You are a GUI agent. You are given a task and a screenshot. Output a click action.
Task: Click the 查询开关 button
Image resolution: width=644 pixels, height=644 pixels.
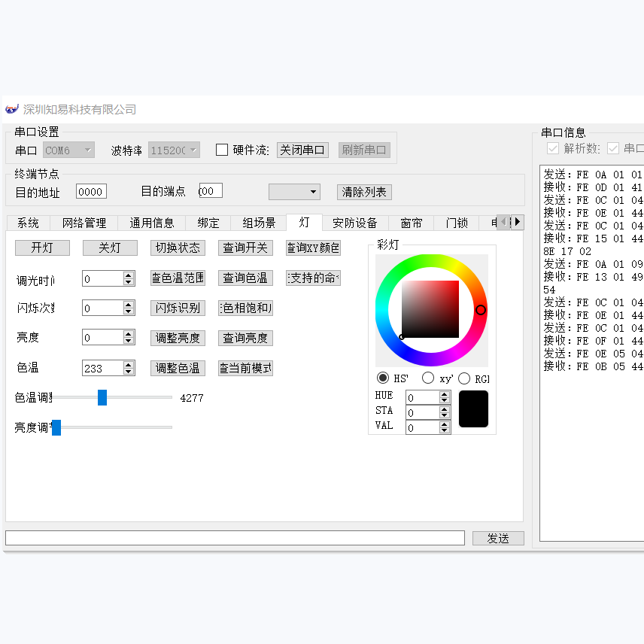[245, 248]
